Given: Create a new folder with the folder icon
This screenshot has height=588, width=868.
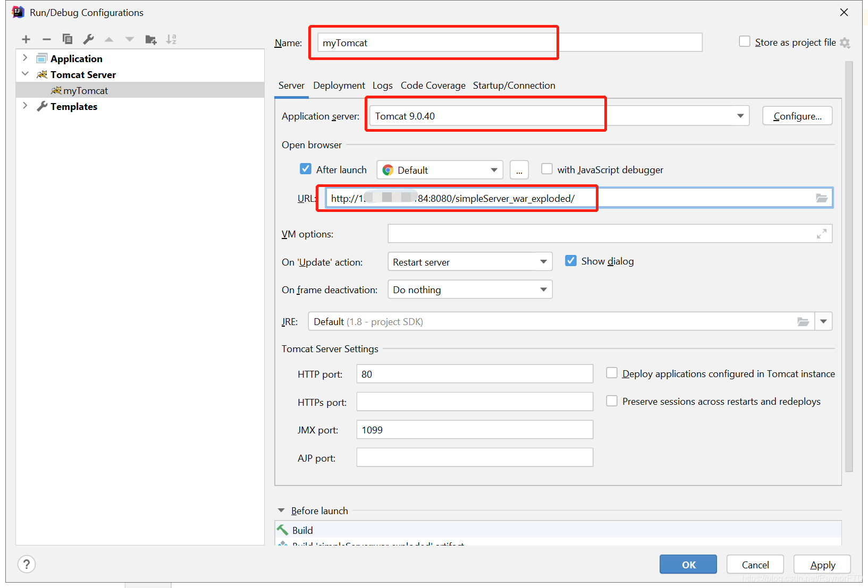Looking at the screenshot, I should tap(151, 39).
